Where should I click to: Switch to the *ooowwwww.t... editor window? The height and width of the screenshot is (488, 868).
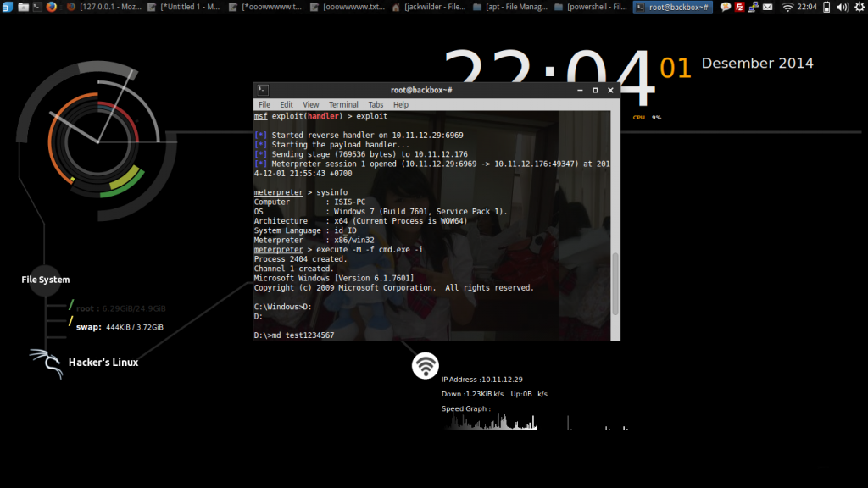265,7
